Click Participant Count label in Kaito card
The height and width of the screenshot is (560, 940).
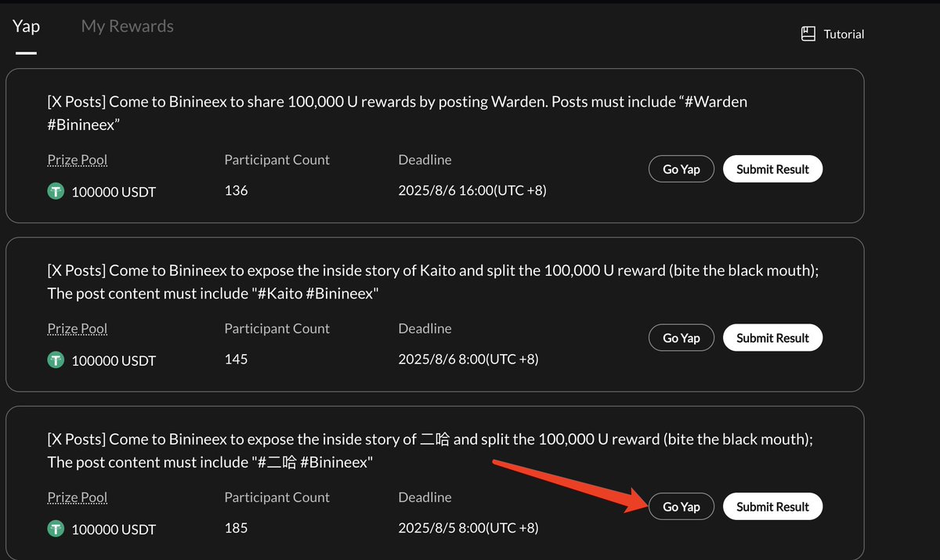click(277, 329)
